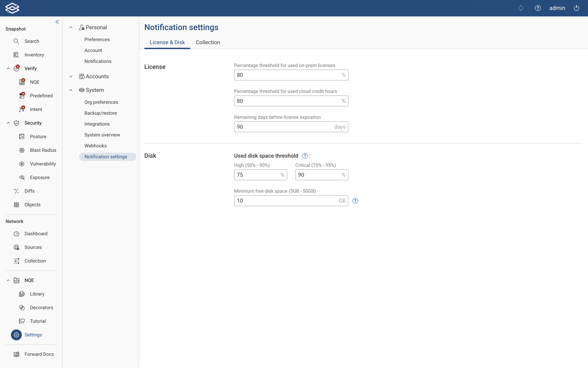Open the notifications bell
This screenshot has height=368, width=588.
click(520, 8)
